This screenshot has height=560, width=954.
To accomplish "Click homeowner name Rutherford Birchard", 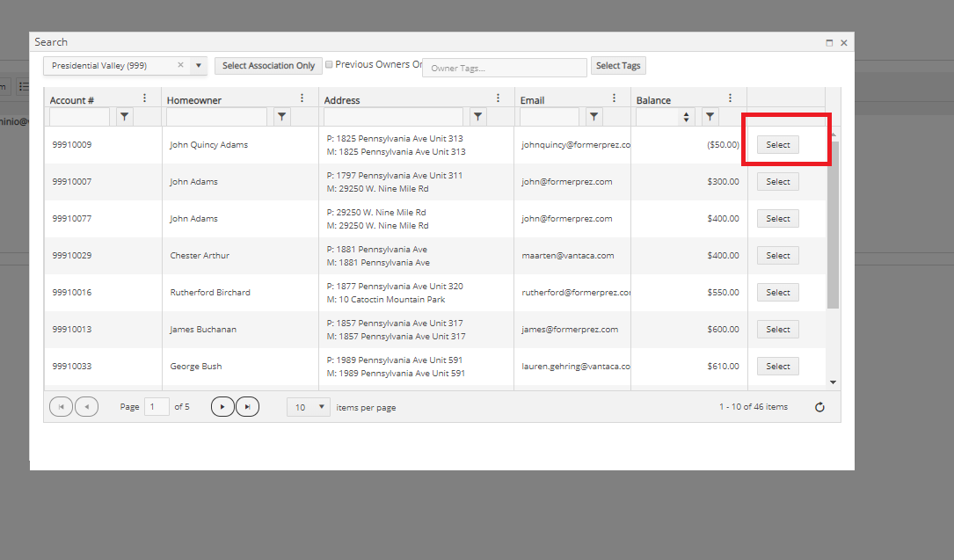I will point(210,293).
